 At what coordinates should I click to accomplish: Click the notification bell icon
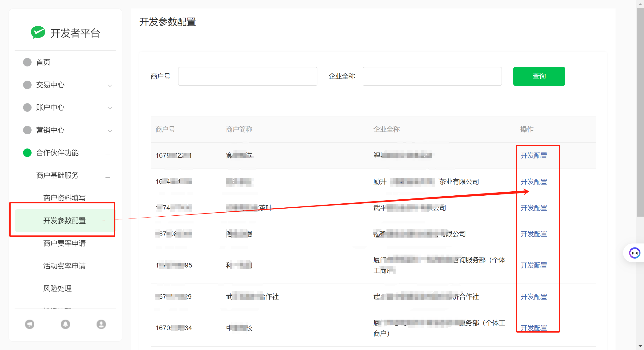click(65, 324)
